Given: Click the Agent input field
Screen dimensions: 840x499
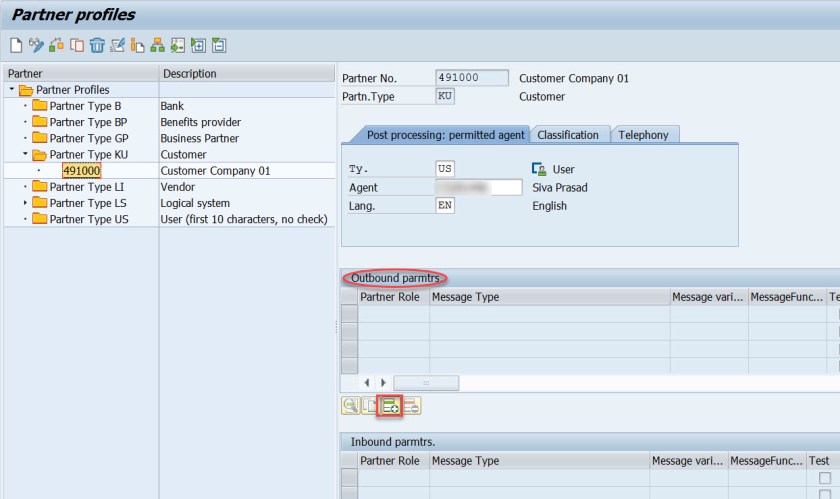Looking at the screenshot, I should [478, 188].
